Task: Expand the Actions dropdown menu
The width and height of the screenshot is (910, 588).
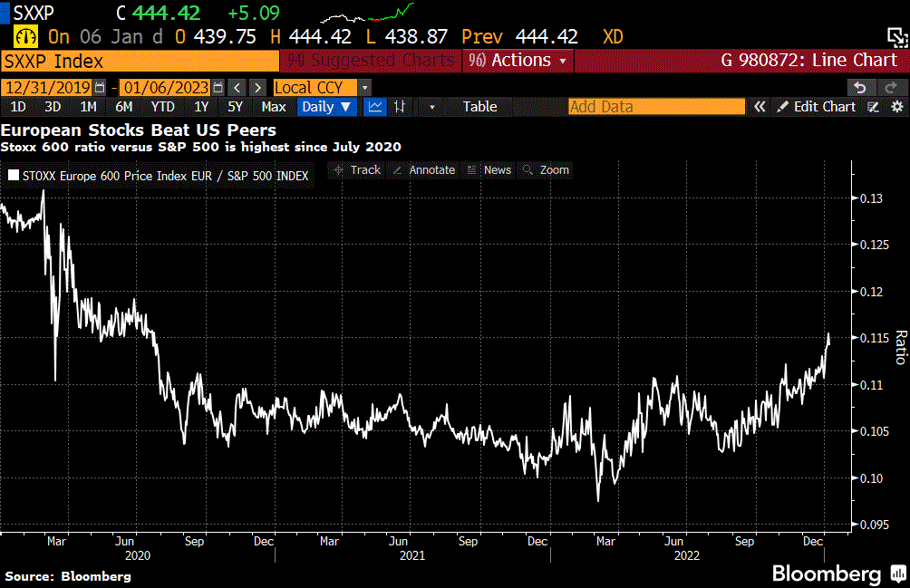Action: pos(518,61)
